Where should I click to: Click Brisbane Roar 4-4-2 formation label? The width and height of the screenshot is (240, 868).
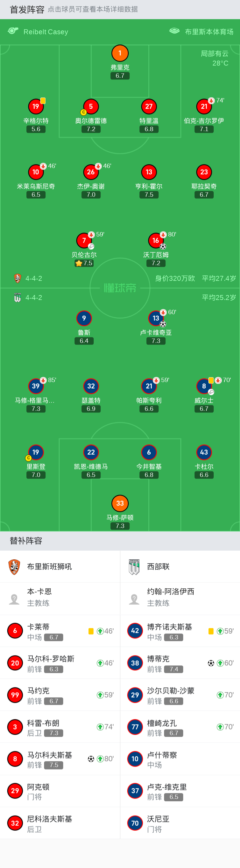pyautogui.click(x=34, y=279)
